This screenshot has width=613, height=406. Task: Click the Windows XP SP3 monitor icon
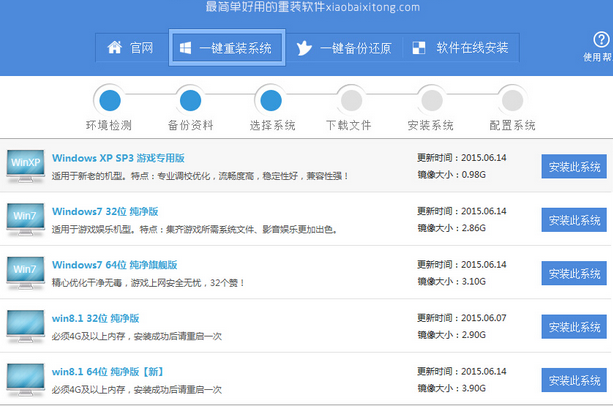click(x=25, y=164)
